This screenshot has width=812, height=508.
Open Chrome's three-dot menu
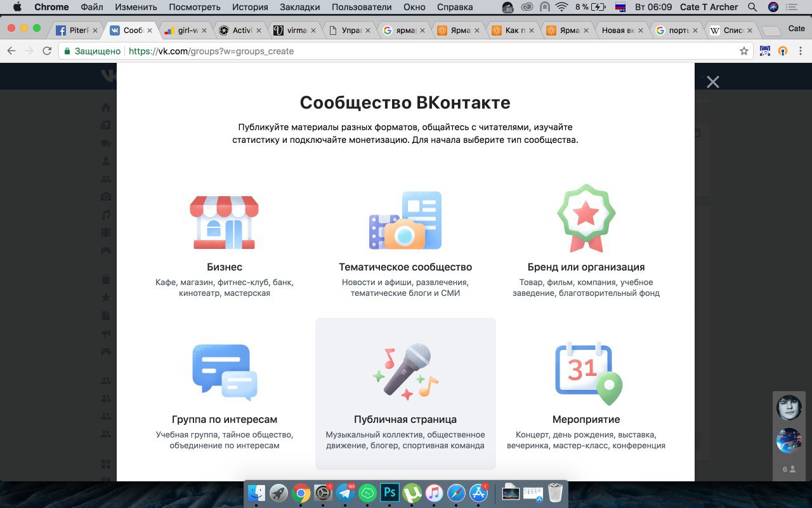coord(801,51)
